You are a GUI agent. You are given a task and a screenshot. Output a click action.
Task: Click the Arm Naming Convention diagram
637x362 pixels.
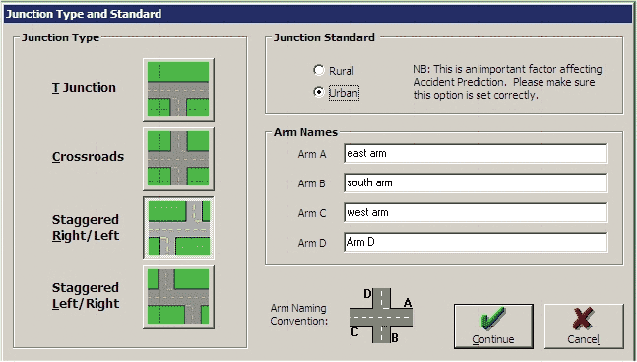pyautogui.click(x=381, y=315)
